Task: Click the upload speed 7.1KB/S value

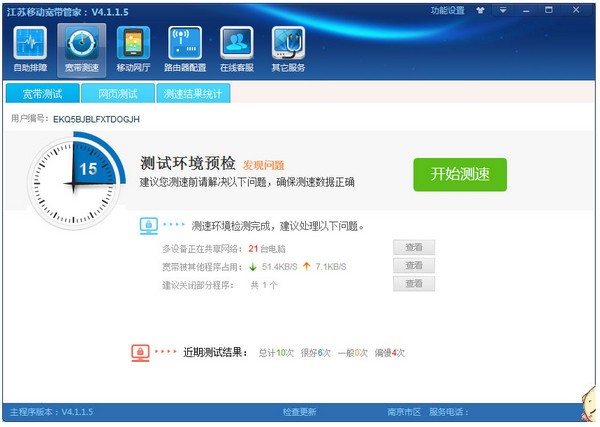Action: point(331,267)
